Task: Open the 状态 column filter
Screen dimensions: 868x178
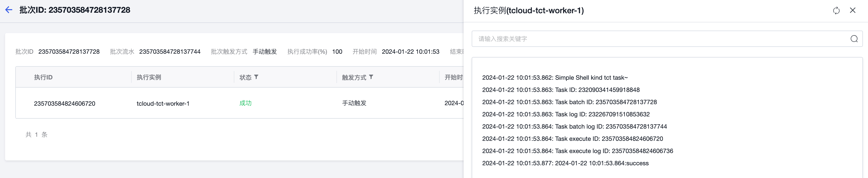Action: click(256, 77)
